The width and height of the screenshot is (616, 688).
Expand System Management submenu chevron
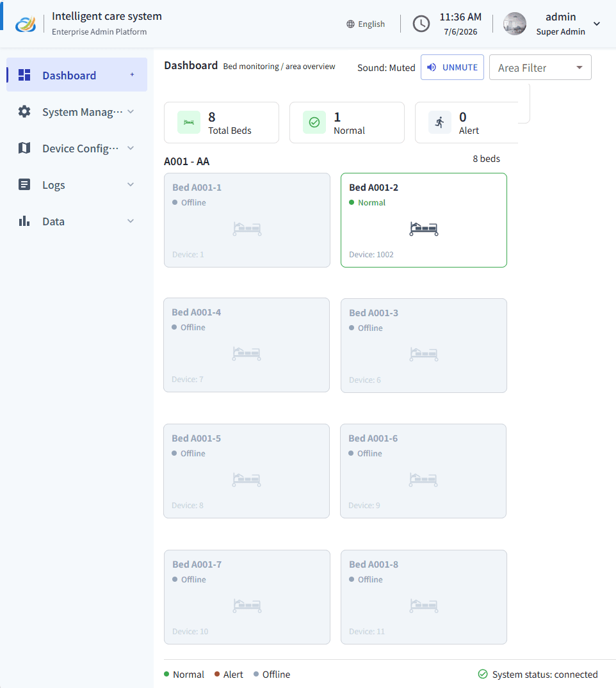[131, 111]
